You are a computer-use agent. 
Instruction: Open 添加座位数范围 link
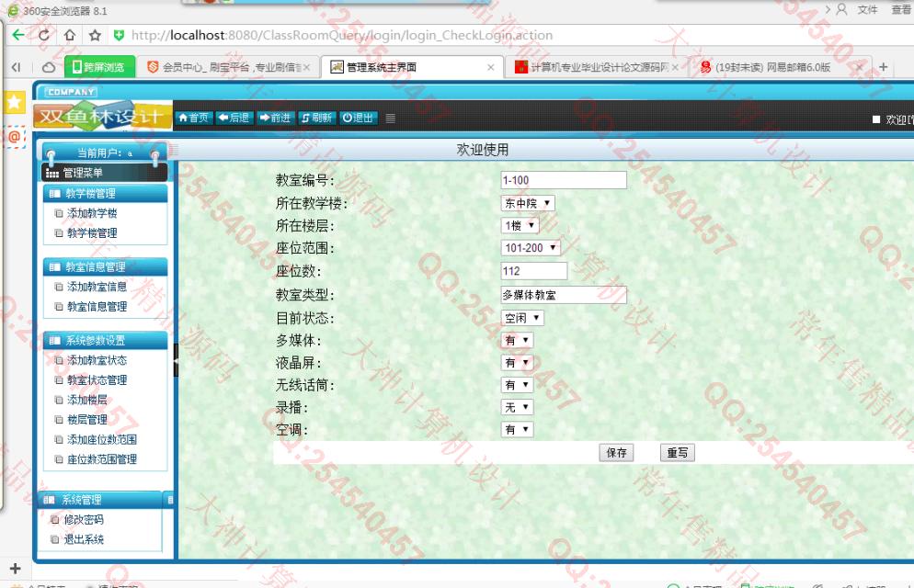[102, 439]
